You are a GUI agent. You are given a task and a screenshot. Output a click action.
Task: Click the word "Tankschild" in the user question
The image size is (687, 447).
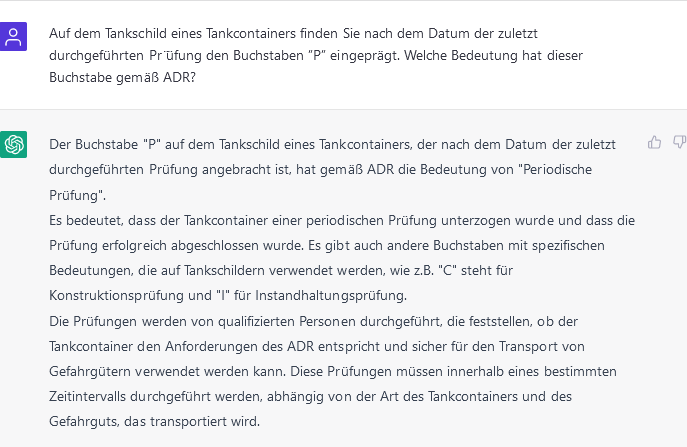coord(124,32)
